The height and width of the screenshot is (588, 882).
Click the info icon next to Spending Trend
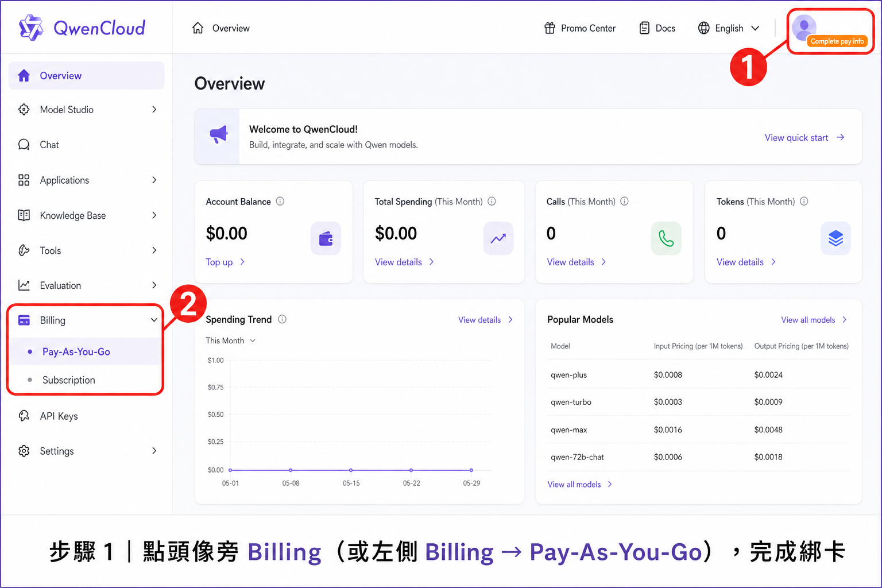coord(283,319)
